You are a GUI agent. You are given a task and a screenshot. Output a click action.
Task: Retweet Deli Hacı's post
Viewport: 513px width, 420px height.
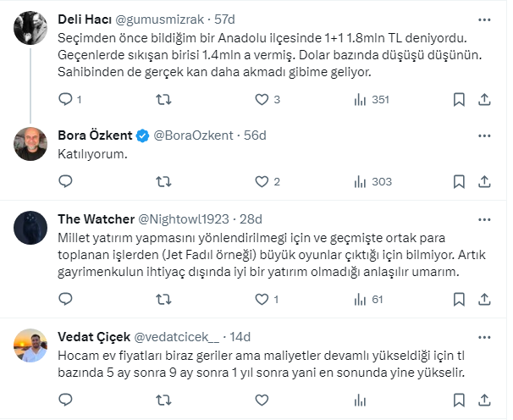(x=164, y=100)
